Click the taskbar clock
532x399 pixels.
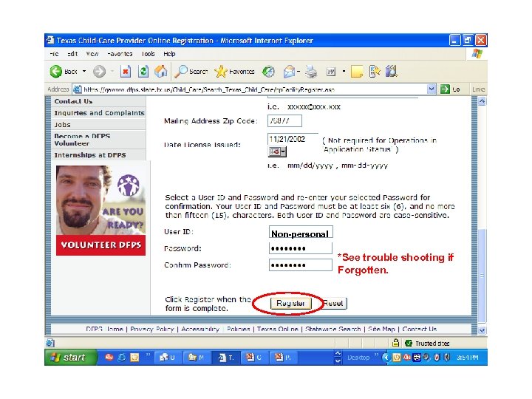(468, 358)
